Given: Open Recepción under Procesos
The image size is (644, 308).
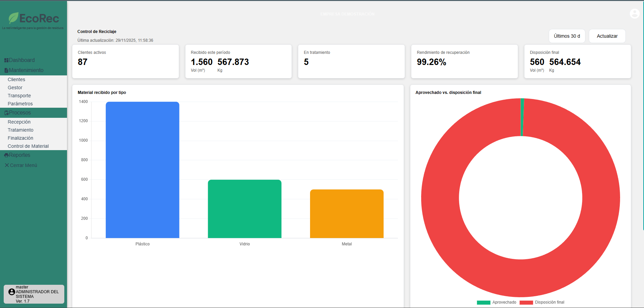Looking at the screenshot, I should [x=19, y=122].
